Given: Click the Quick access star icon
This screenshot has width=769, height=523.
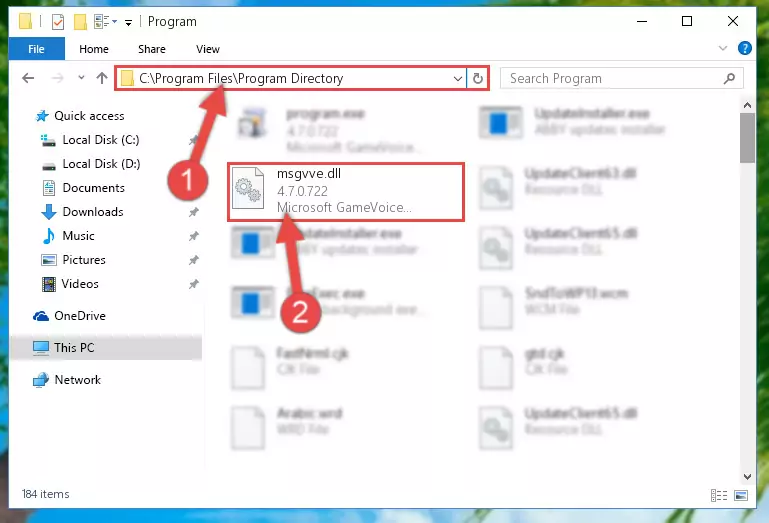Looking at the screenshot, I should [42, 116].
